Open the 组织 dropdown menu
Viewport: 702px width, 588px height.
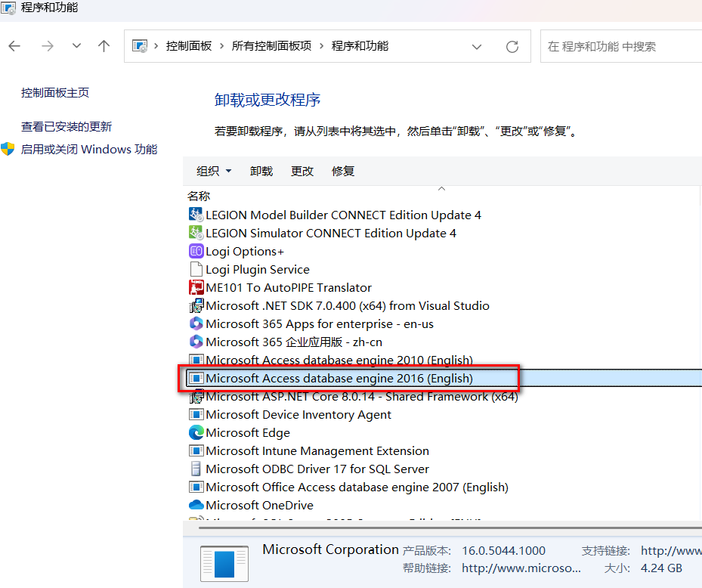pos(214,171)
